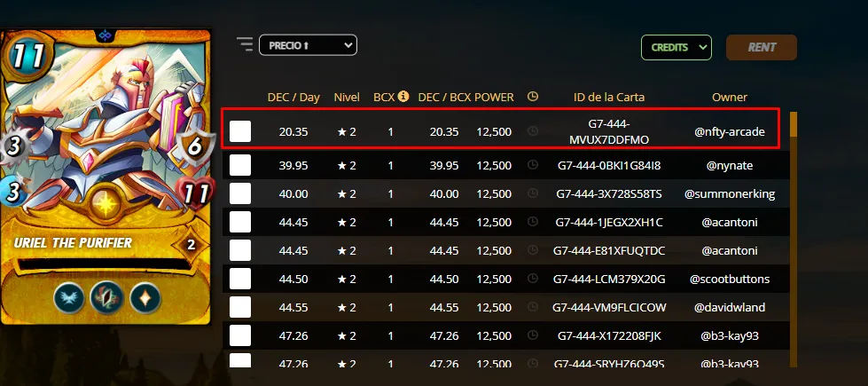
Task: Click the flying ability icon on the card
Action: 69,298
